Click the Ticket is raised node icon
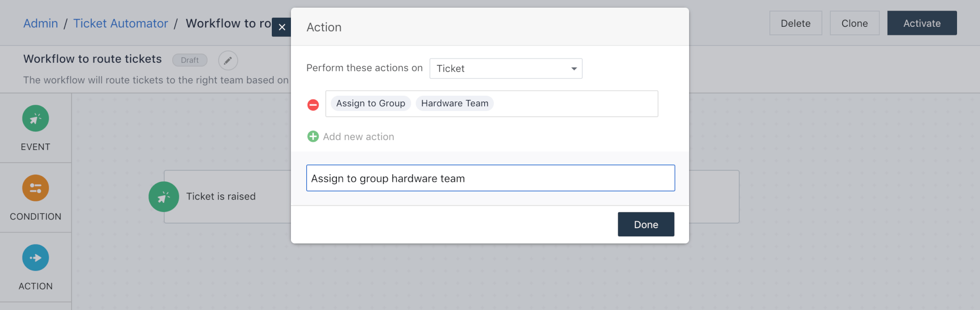Image resolution: width=980 pixels, height=310 pixels. 164,197
